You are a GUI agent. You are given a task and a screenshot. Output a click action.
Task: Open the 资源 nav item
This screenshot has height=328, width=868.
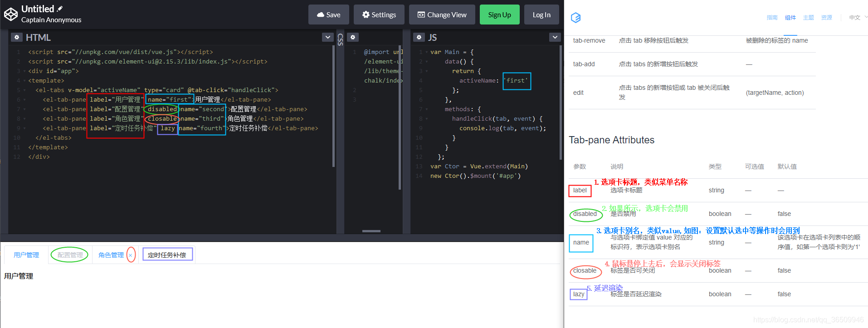pos(827,18)
